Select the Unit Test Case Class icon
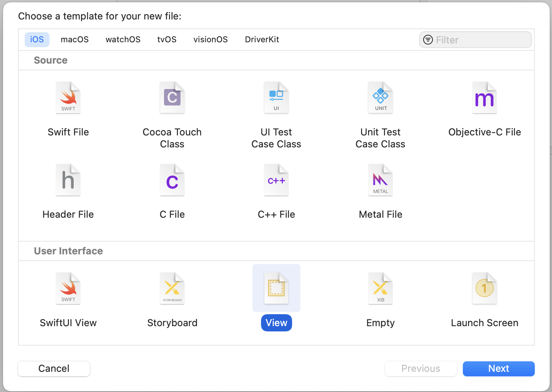 click(380, 98)
